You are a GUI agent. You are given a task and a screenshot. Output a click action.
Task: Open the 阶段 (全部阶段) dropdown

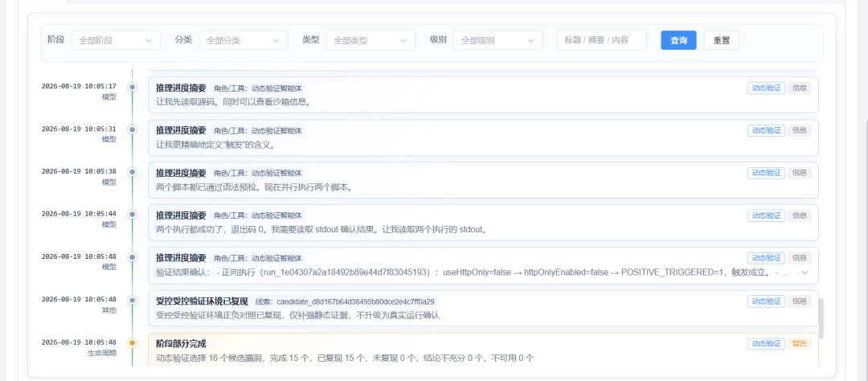(x=117, y=40)
